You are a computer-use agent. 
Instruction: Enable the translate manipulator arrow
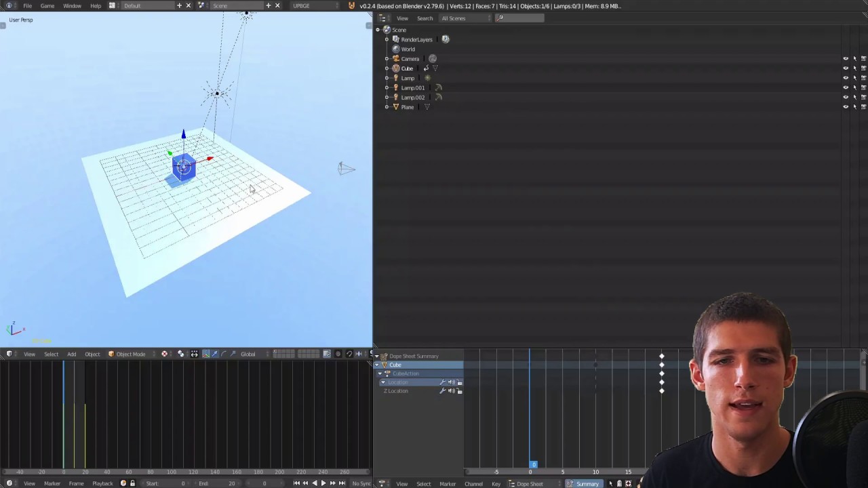[x=214, y=354]
